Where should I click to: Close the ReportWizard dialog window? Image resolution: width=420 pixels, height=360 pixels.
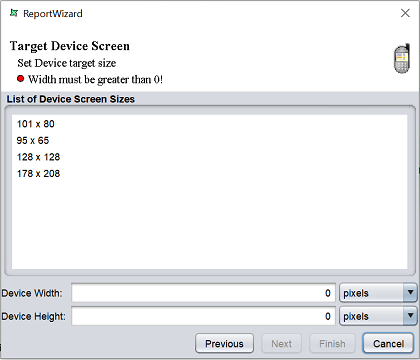pyautogui.click(x=405, y=13)
